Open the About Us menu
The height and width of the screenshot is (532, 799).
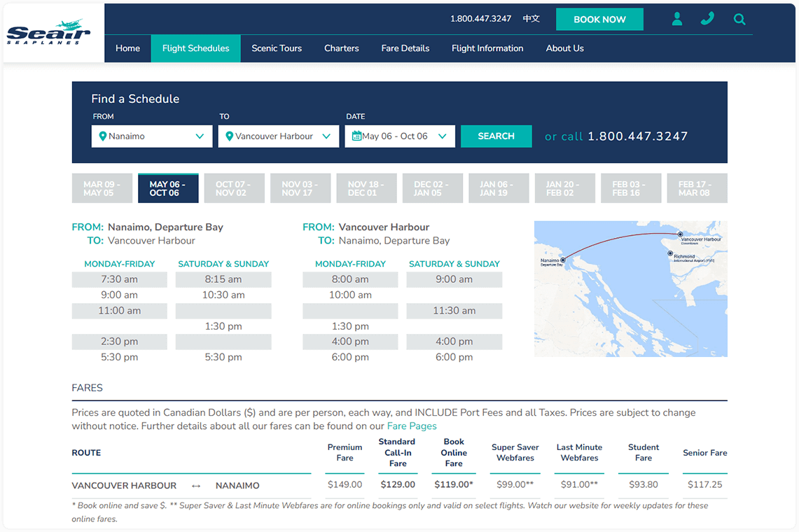564,48
